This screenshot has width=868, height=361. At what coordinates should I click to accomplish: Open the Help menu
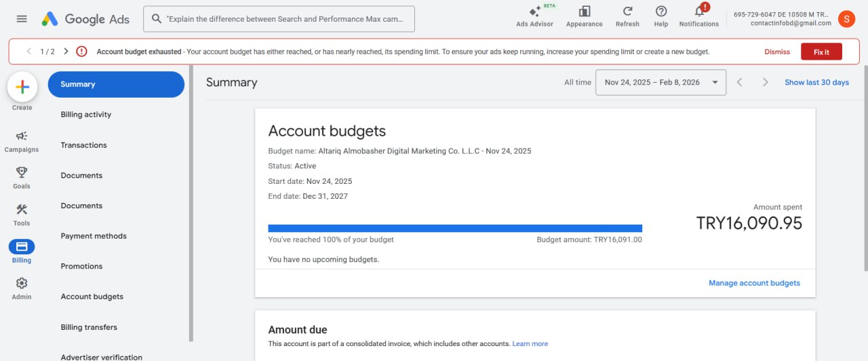pos(661,16)
